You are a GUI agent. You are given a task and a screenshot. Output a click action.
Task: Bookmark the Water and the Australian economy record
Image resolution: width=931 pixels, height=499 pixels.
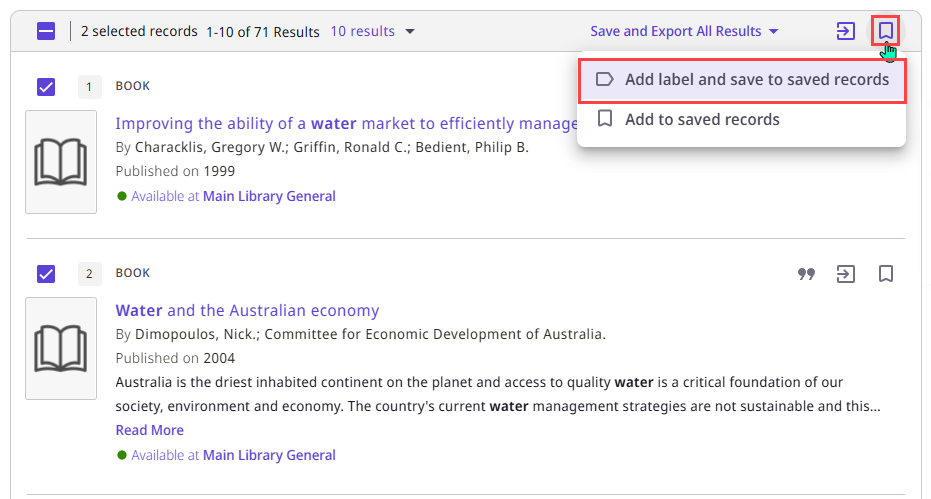(x=886, y=274)
